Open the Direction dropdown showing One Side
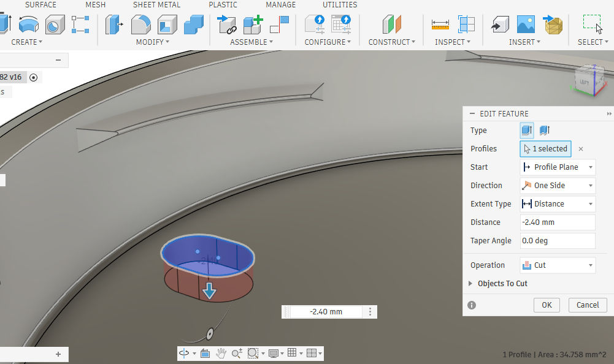This screenshot has width=614, height=364. pyautogui.click(x=557, y=186)
